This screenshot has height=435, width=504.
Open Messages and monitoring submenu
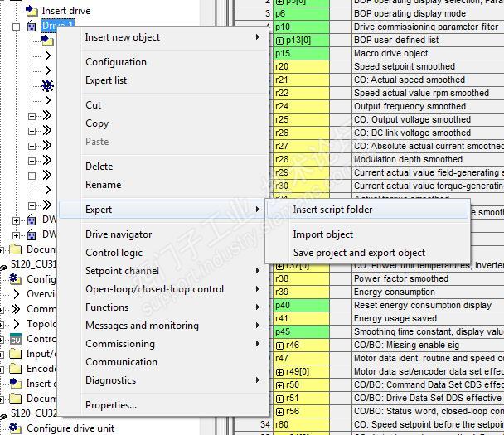pos(163,326)
